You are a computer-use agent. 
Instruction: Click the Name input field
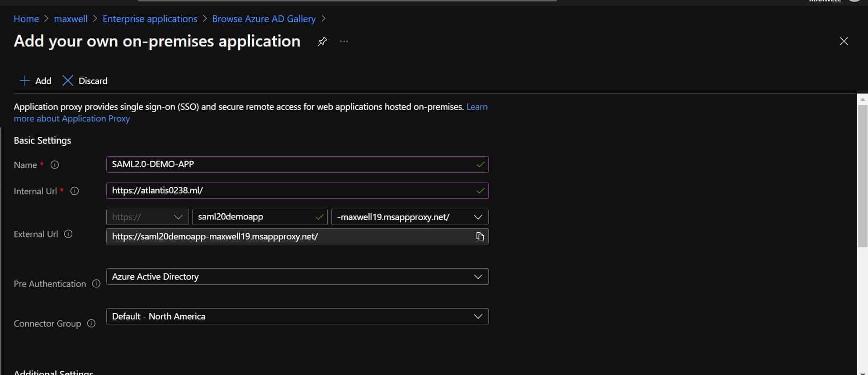click(297, 164)
